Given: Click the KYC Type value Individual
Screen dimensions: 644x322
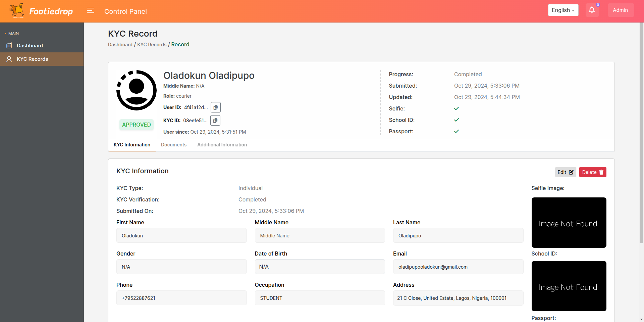Looking at the screenshot, I should click(251, 188).
